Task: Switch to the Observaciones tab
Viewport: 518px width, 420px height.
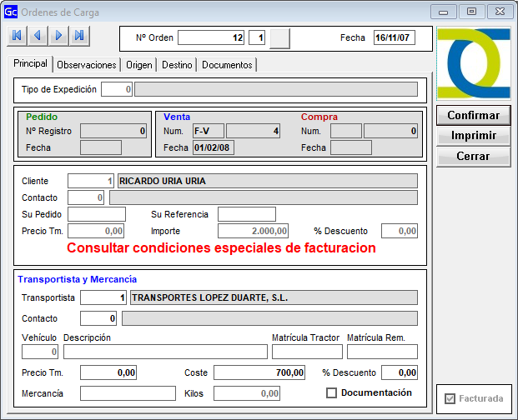Action: (87, 65)
